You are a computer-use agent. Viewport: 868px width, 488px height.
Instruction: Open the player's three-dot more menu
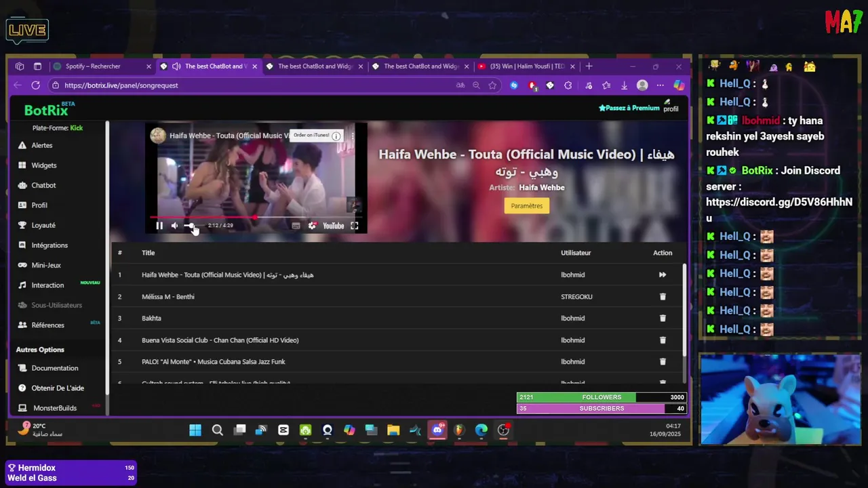pyautogui.click(x=352, y=136)
